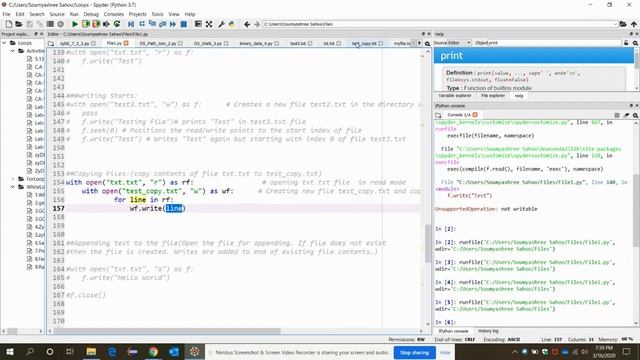This screenshot has height=360, width=640.
Task: Run the file with the green play icon
Action: [x=75, y=24]
